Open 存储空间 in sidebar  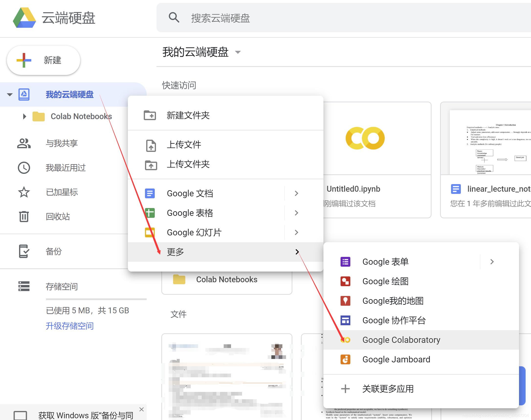(x=62, y=286)
